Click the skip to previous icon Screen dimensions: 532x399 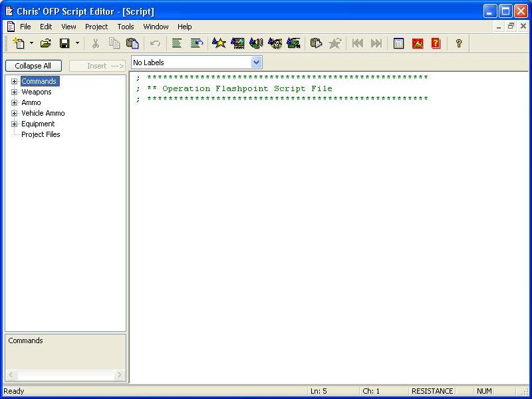358,43
